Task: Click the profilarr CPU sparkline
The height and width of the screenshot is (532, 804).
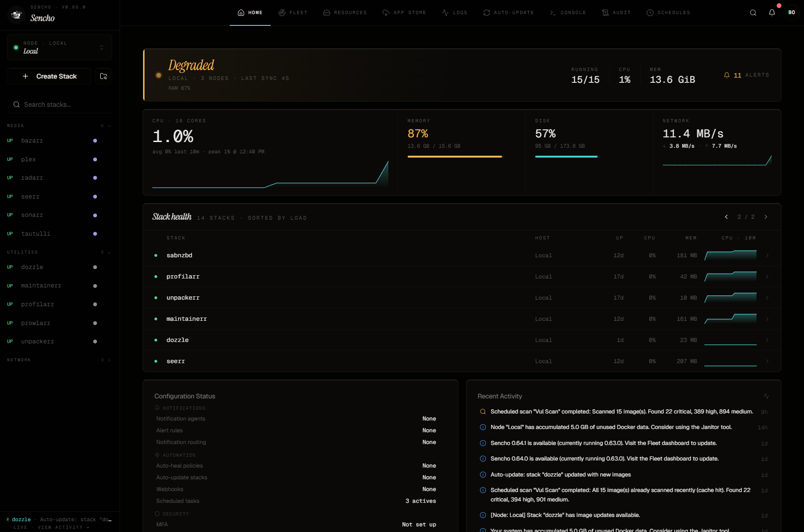Action: click(x=731, y=277)
